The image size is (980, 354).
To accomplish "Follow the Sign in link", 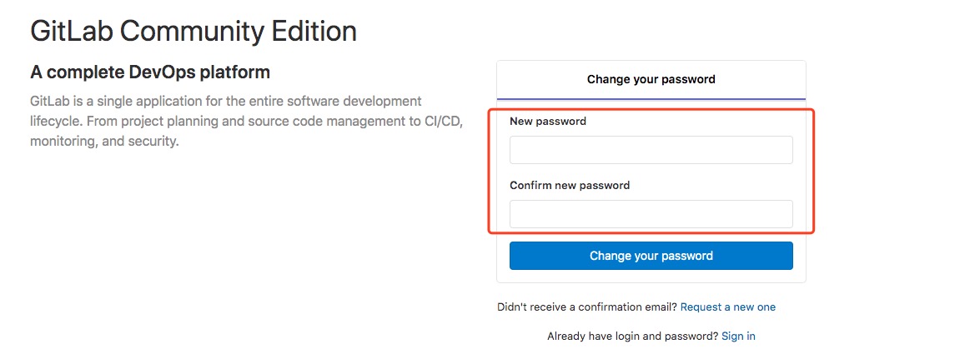I will (738, 337).
